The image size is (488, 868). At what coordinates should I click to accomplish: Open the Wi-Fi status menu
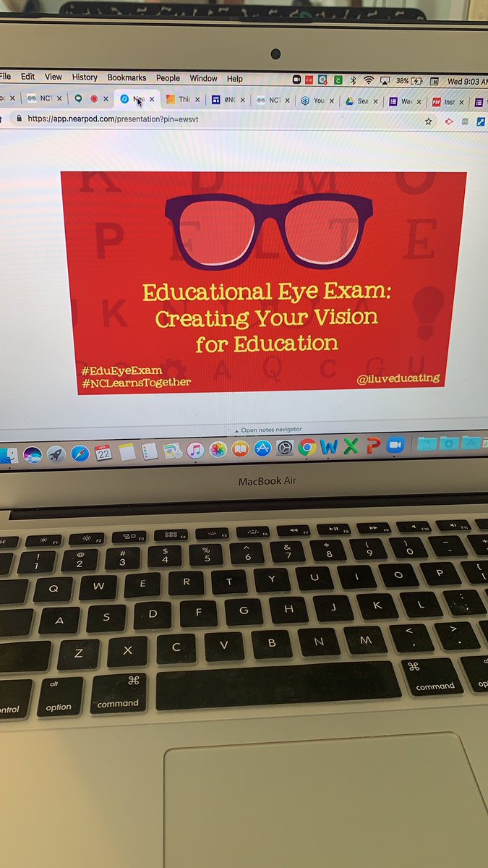click(x=369, y=80)
